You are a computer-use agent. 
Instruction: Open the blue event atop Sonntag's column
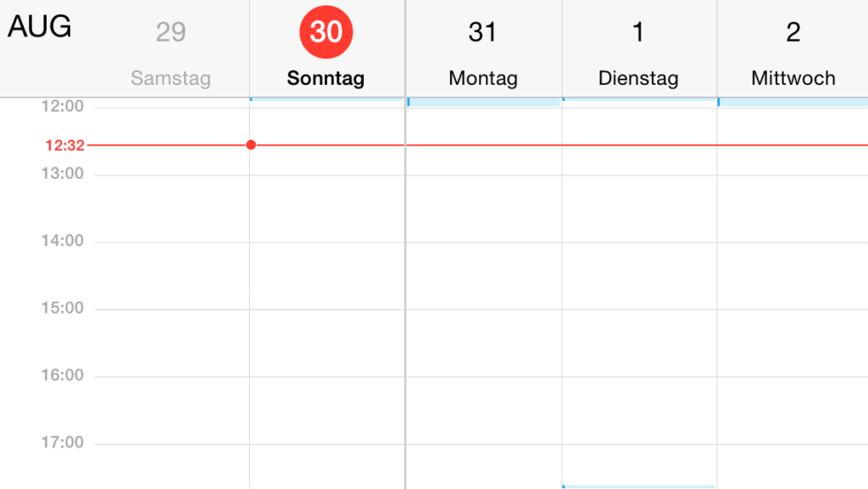coord(327,99)
